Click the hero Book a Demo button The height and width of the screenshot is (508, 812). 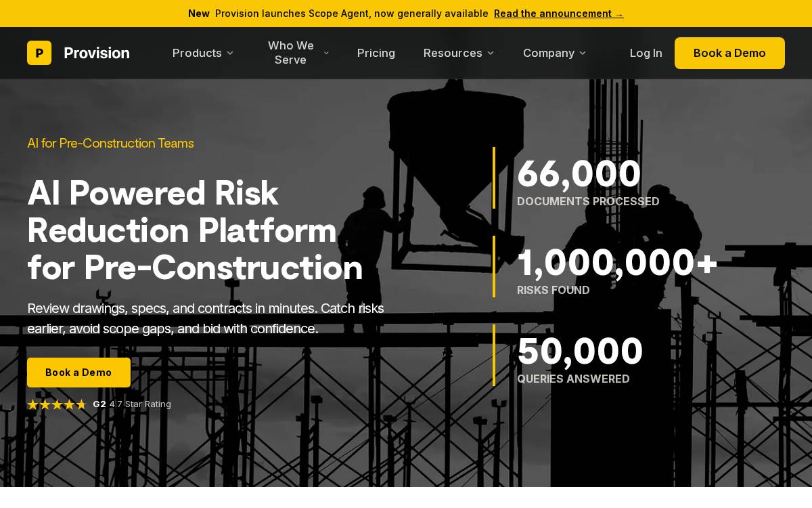[x=78, y=373]
